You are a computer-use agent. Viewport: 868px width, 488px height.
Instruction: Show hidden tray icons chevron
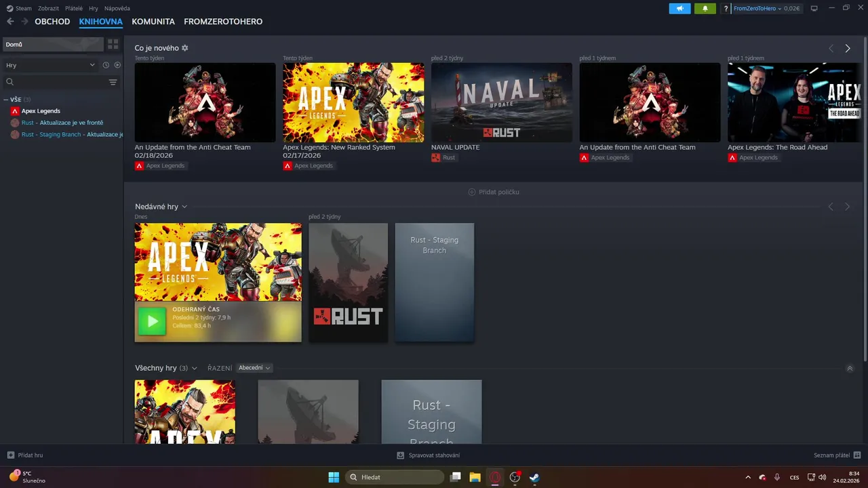(748, 477)
